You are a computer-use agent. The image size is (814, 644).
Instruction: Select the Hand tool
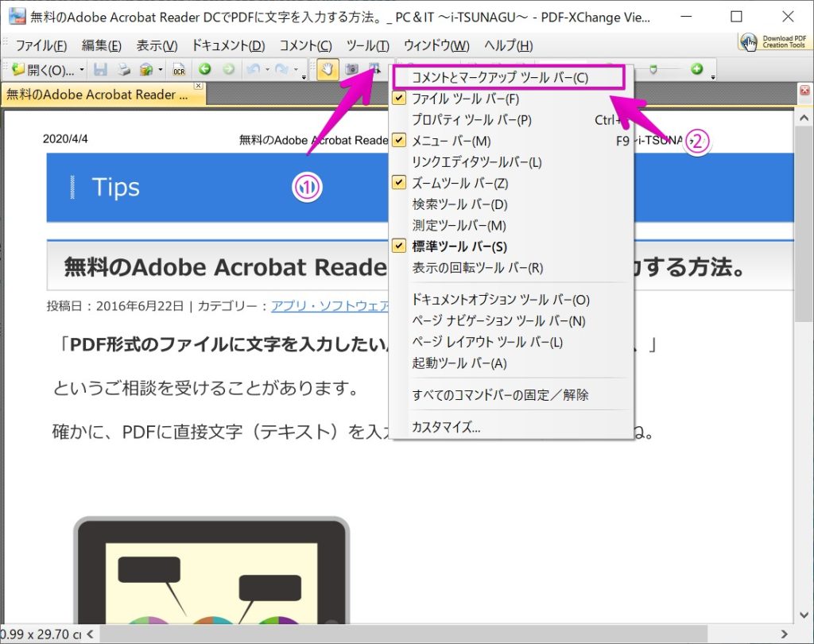(x=327, y=69)
